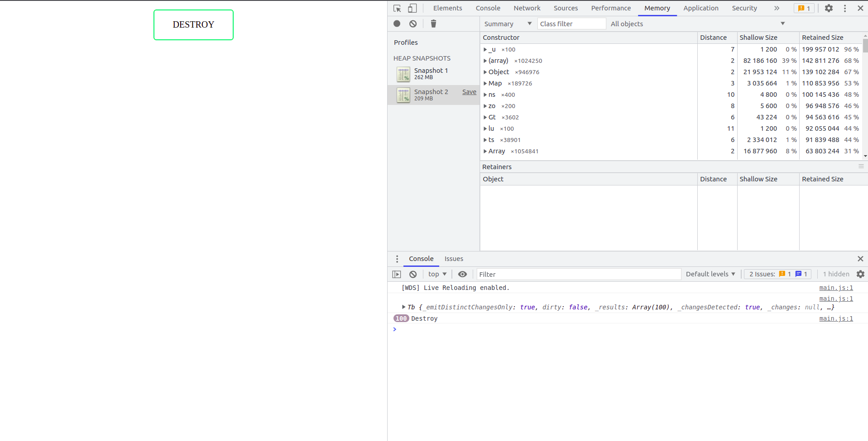868x441 pixels.
Task: Select the Snapshot 1 heap profile
Action: pyautogui.click(x=433, y=74)
